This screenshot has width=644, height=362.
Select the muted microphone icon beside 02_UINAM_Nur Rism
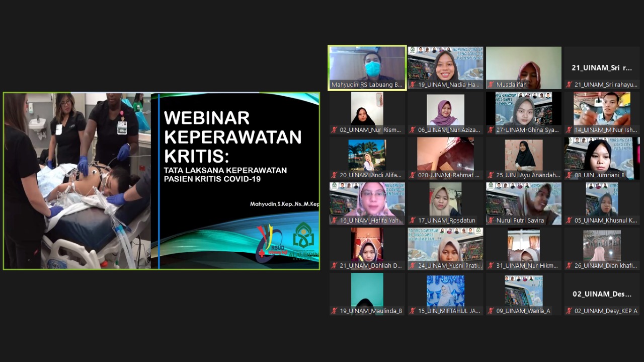[x=334, y=130]
